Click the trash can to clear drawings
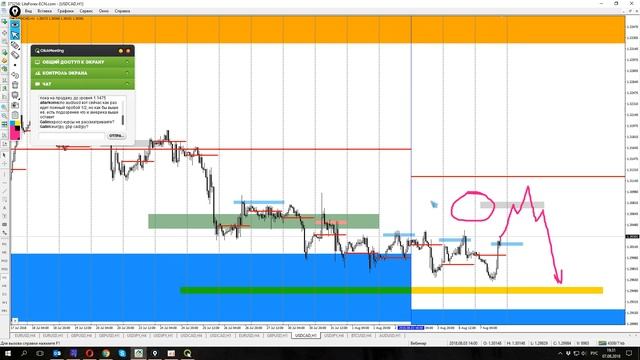Image resolution: width=640 pixels, height=360 pixels. coord(15,85)
